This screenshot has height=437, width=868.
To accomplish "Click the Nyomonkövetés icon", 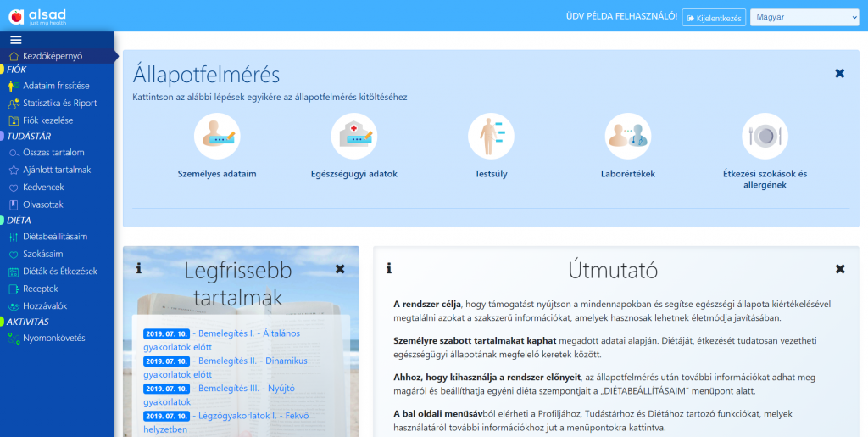I will [14, 339].
